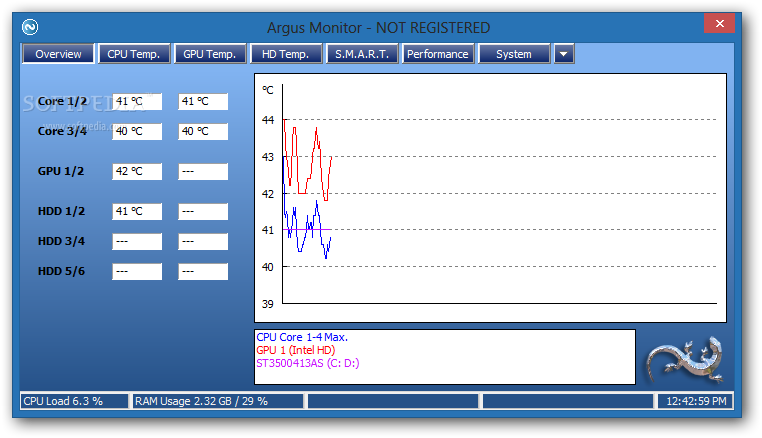The width and height of the screenshot is (762, 438).
Task: Click the HDD 3/4 label
Action: click(x=61, y=241)
